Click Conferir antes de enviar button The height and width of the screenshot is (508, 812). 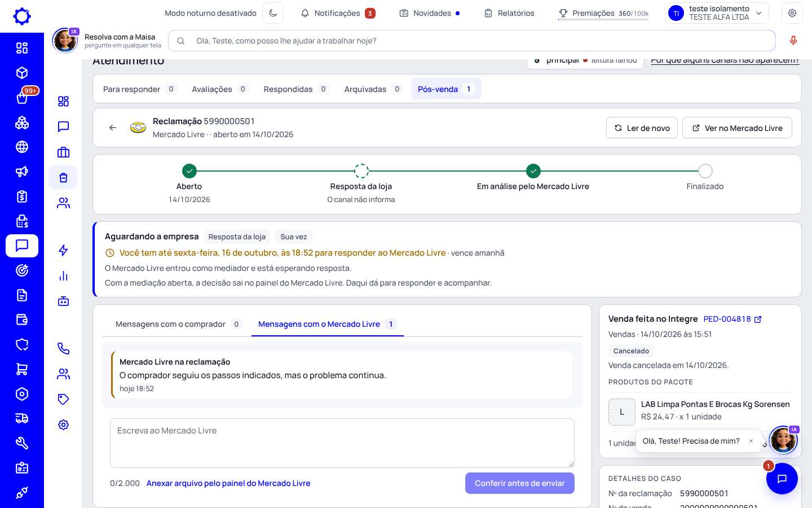[x=520, y=483]
